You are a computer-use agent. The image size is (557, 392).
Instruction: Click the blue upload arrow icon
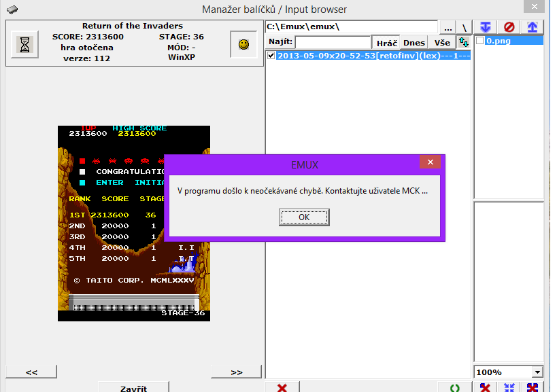click(532, 27)
